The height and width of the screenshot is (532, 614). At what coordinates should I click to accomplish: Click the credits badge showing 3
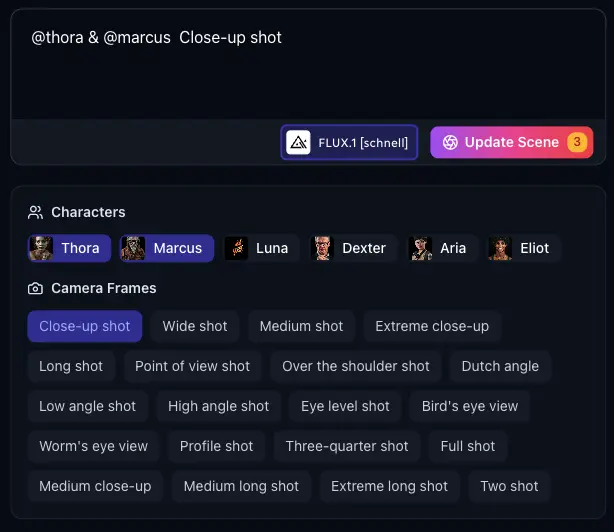[x=577, y=142]
